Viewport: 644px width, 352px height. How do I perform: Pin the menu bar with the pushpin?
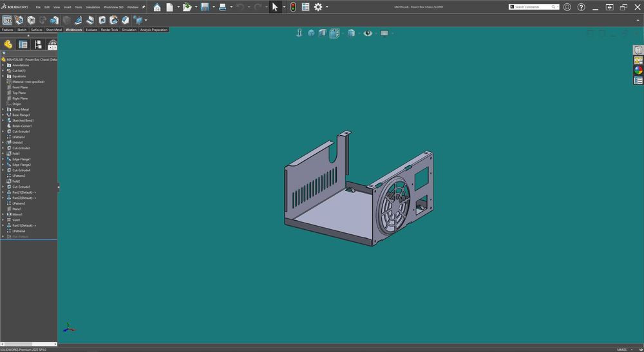pyautogui.click(x=144, y=7)
